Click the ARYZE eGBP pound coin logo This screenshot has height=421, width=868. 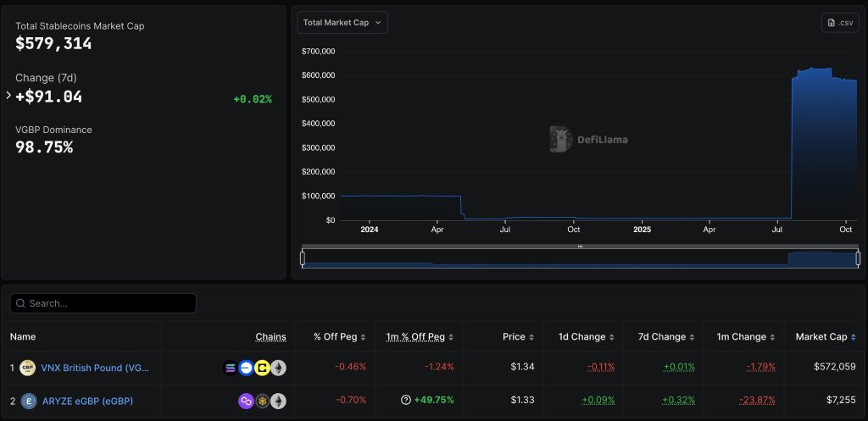[28, 401]
